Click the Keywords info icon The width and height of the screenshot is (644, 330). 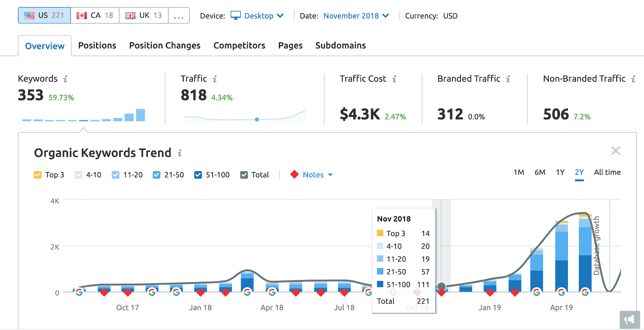click(x=65, y=79)
